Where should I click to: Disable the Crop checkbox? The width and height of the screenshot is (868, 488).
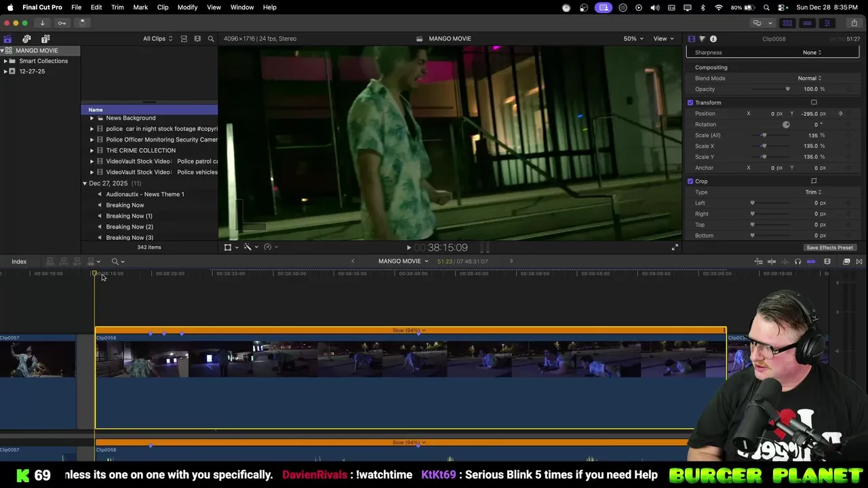690,181
